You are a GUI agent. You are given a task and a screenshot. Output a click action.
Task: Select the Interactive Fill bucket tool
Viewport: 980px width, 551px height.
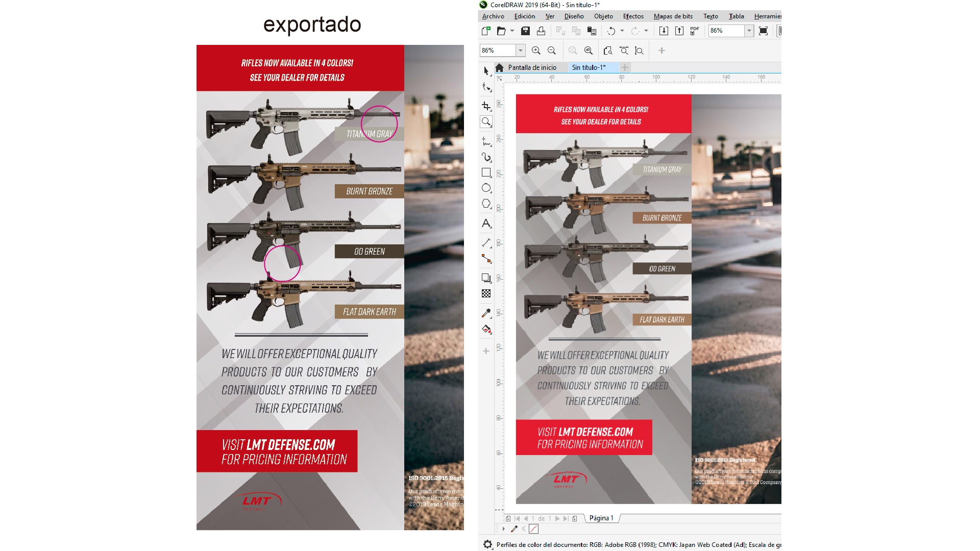486,329
